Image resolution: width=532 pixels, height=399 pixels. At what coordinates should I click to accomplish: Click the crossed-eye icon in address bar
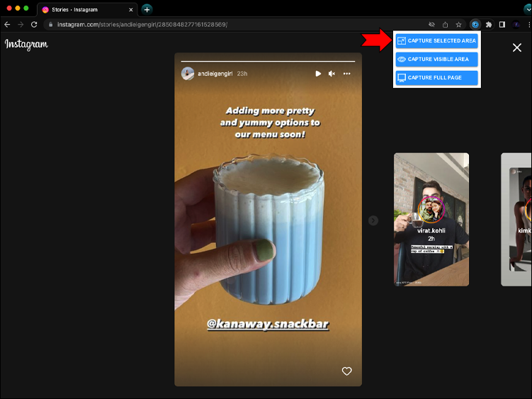tap(431, 24)
